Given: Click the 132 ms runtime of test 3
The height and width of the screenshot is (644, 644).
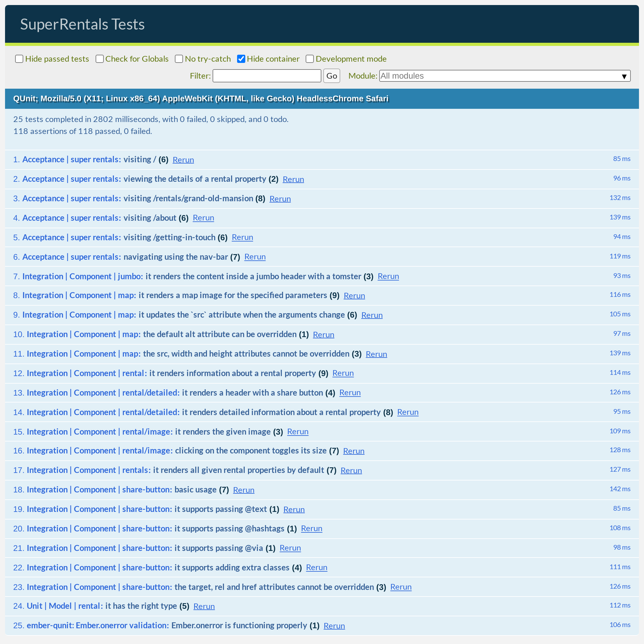Looking at the screenshot, I should (x=620, y=198).
